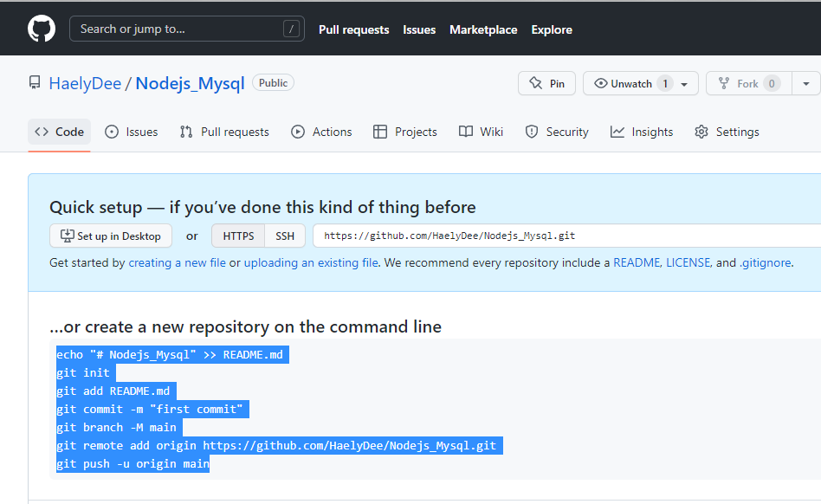
Task: Click the code brackets icon in Code tab
Action: 42,132
